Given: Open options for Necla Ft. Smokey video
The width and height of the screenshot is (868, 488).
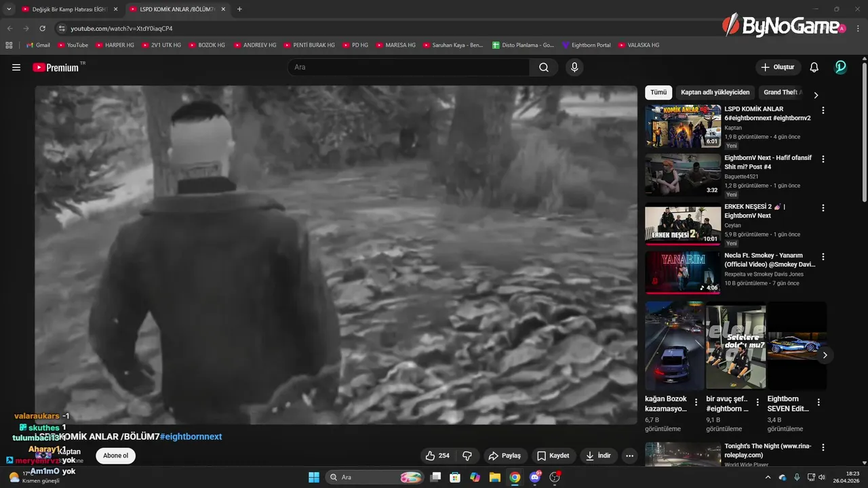Looking at the screenshot, I should (x=823, y=257).
